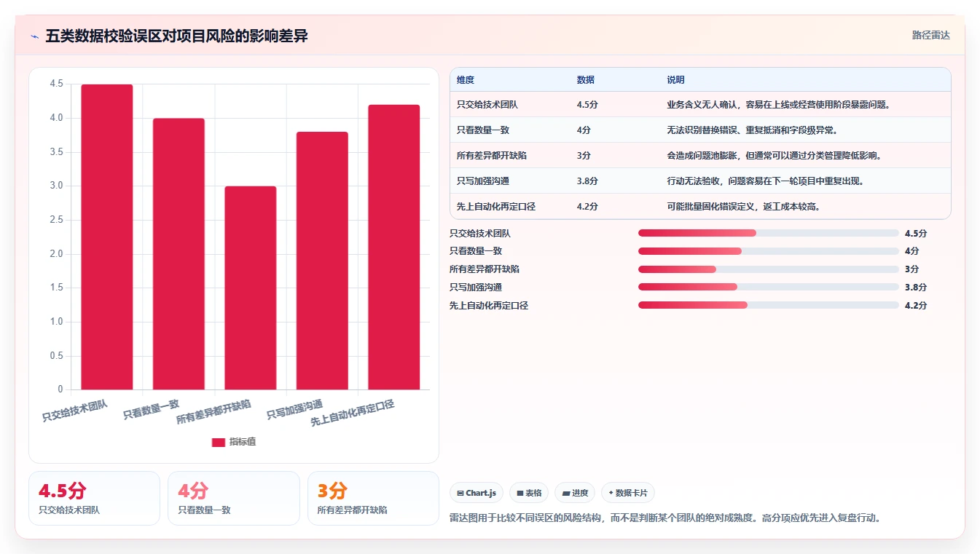Screen dimensions: 980x554
Task: Click the 4.2分 cell in the table
Action: click(588, 207)
